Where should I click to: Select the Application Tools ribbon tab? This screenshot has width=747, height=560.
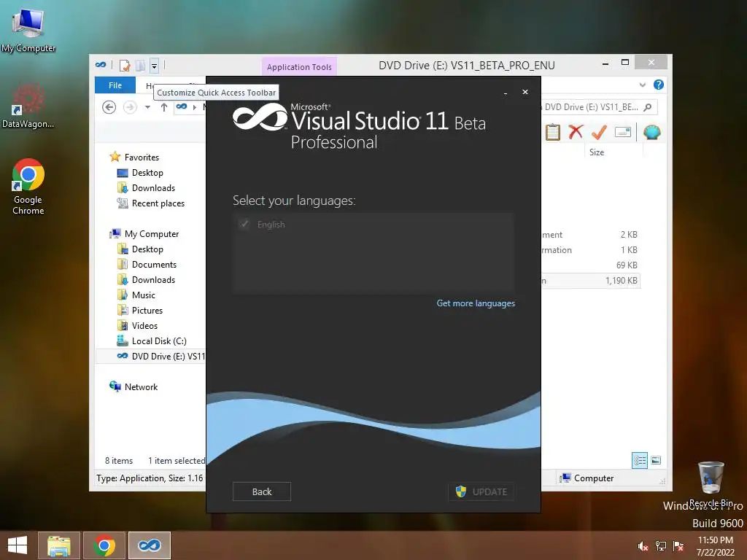point(299,67)
